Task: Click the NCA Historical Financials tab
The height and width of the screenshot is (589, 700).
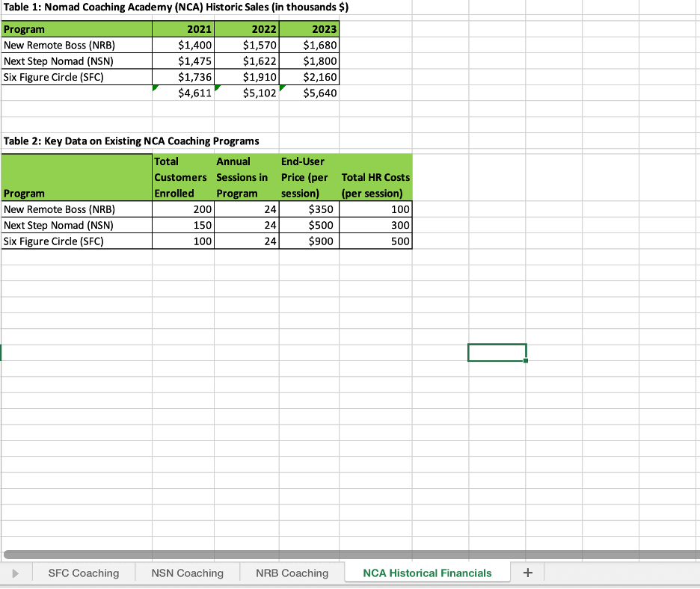Action: coord(427,573)
